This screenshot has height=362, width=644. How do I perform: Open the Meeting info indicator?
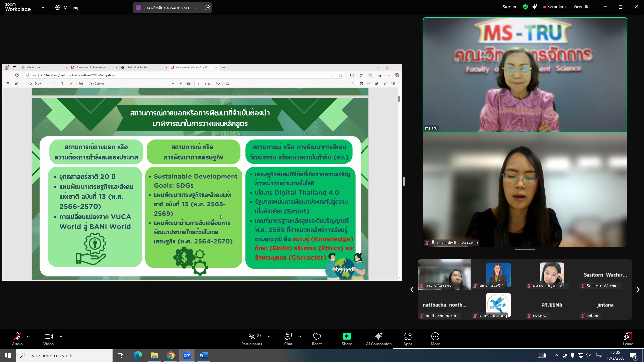[67, 7]
